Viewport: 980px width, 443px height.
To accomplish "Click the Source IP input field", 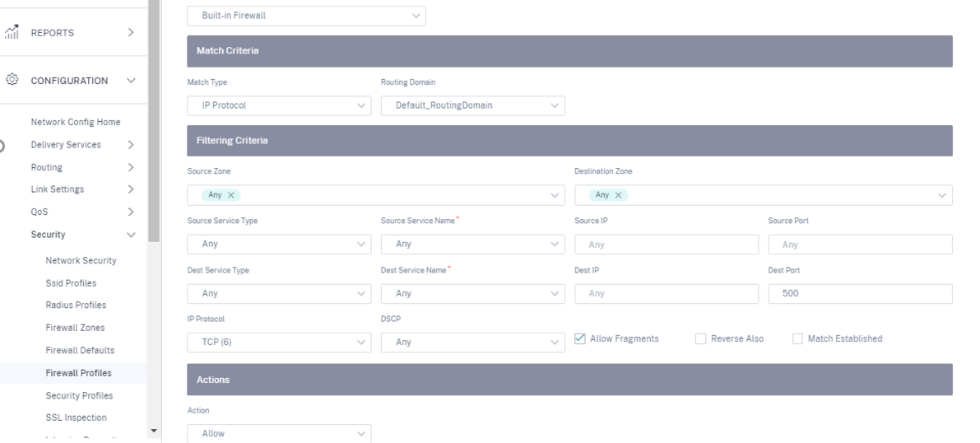I will pos(666,244).
